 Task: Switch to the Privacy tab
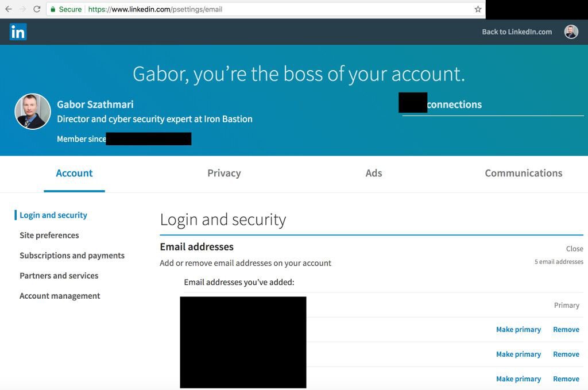click(224, 173)
